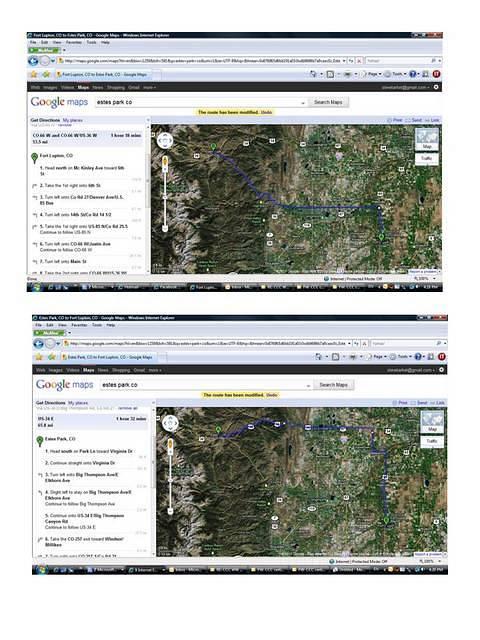Toggle Traffic overlay in Estes-to-Fort Lupton map
The width and height of the screenshot is (480, 640).
pyautogui.click(x=432, y=441)
